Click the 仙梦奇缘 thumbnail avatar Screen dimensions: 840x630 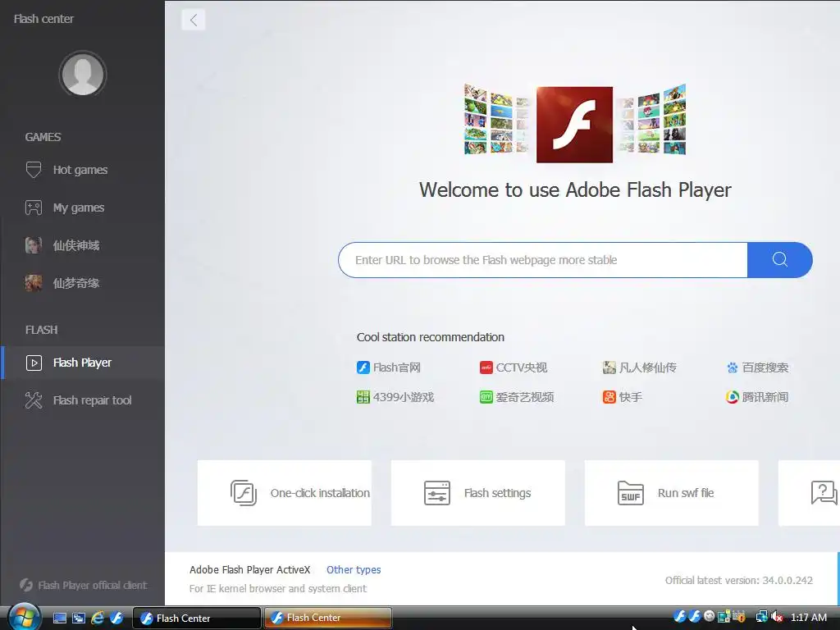tap(33, 283)
